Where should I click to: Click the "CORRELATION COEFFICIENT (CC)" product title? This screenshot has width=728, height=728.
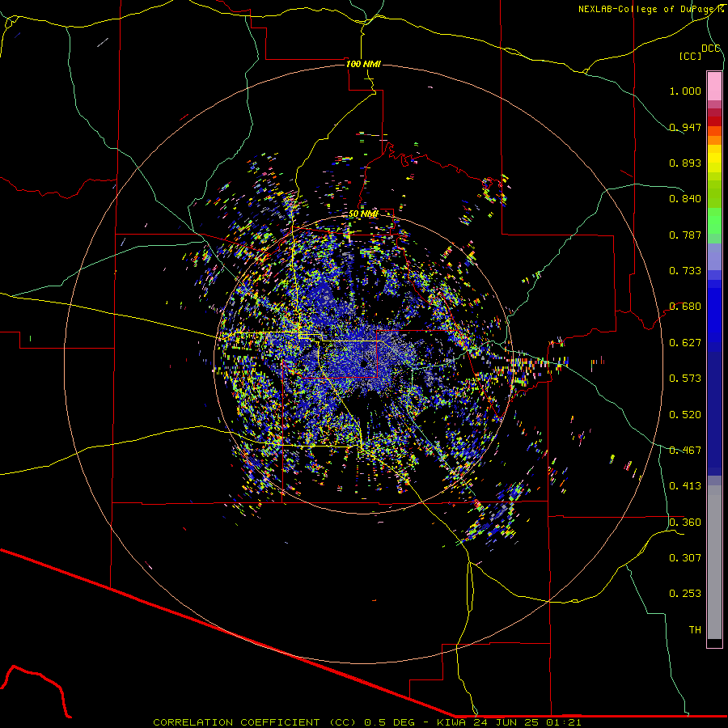[255, 722]
